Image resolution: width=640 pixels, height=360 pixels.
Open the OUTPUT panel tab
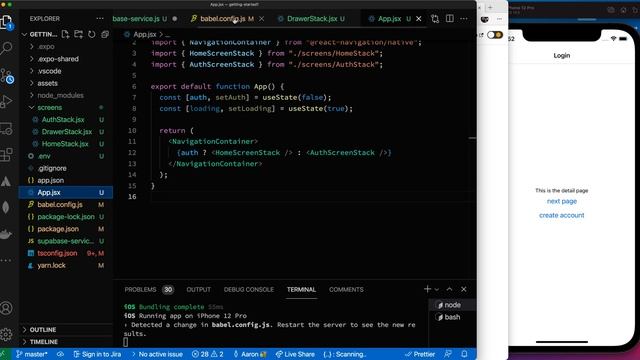[198, 289]
